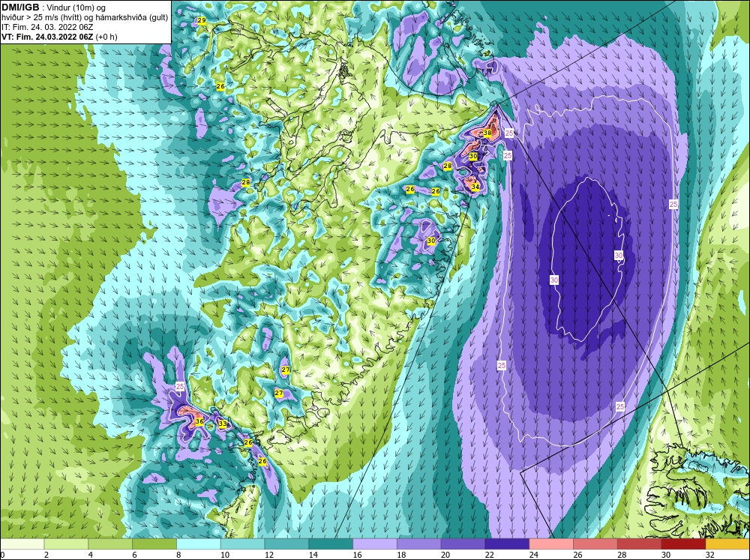Select the 2–4 m/s light green legend swatch
Image resolution: width=750 pixels, height=560 pixels.
coord(66,544)
